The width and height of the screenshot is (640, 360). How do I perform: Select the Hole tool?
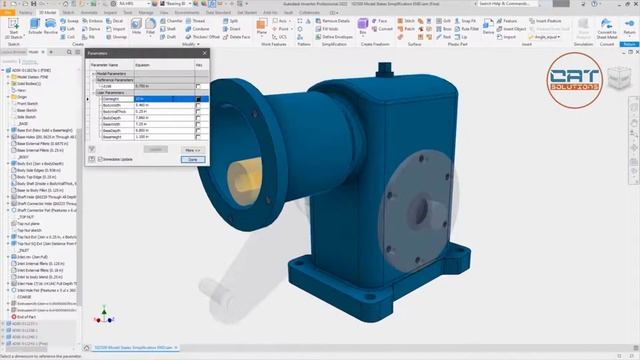pyautogui.click(x=136, y=27)
